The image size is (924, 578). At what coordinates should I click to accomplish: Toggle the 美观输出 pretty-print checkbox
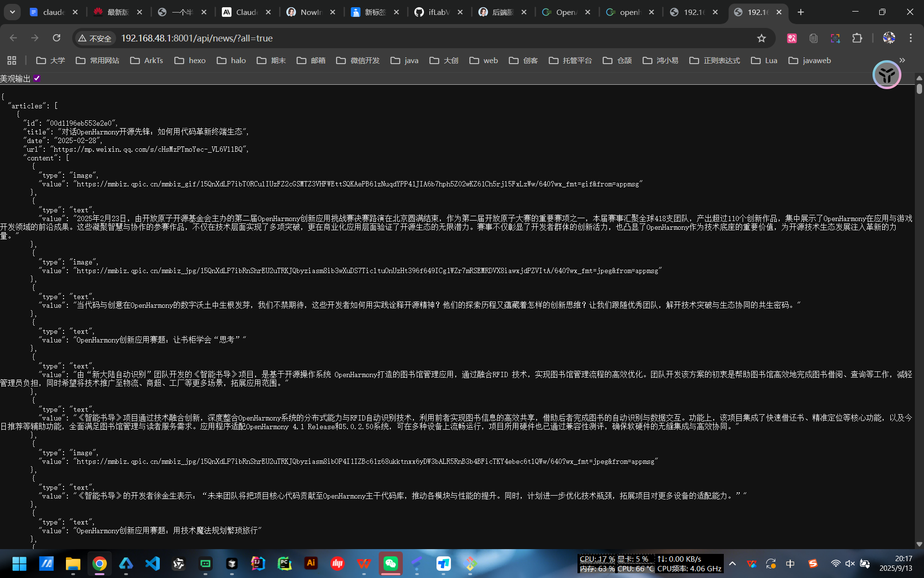tap(37, 79)
